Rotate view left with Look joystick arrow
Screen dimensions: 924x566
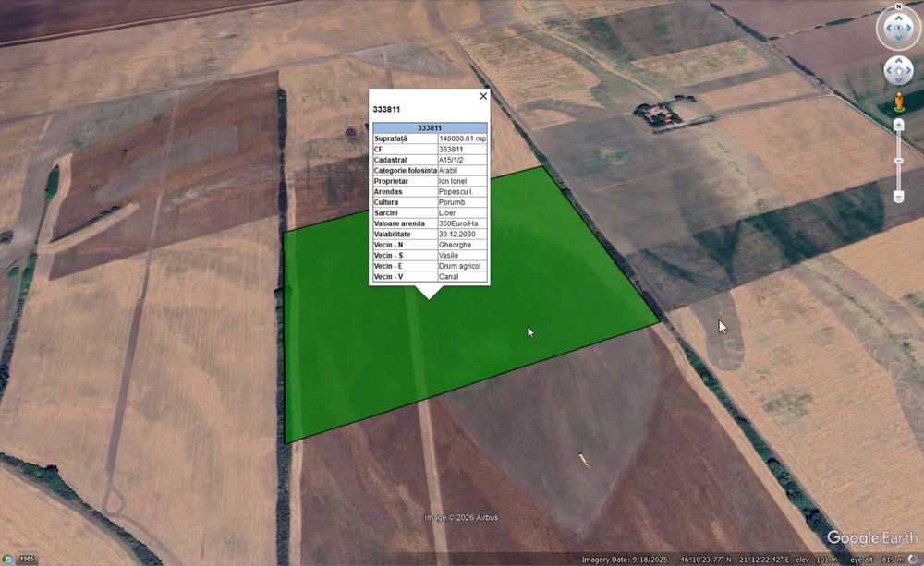tap(888, 28)
